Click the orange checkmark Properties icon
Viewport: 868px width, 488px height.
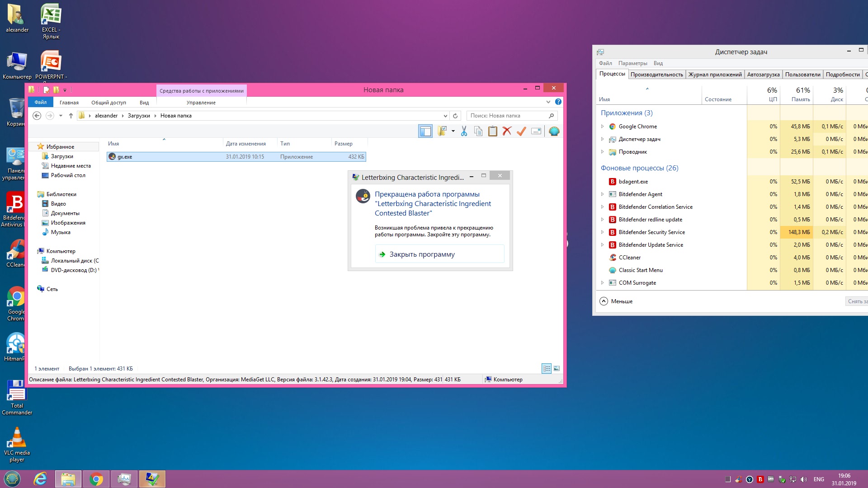click(x=521, y=131)
